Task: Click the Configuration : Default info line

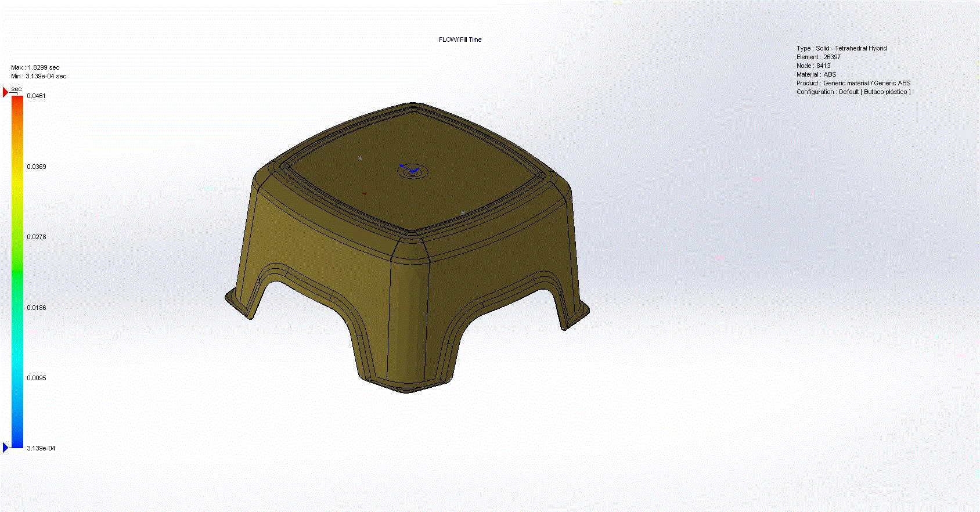Action: click(853, 92)
